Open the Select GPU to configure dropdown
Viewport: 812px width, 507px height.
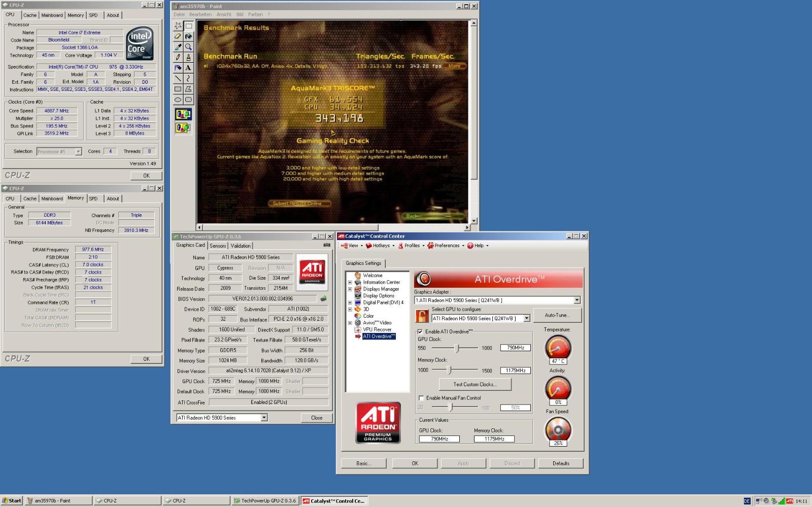pyautogui.click(x=527, y=318)
